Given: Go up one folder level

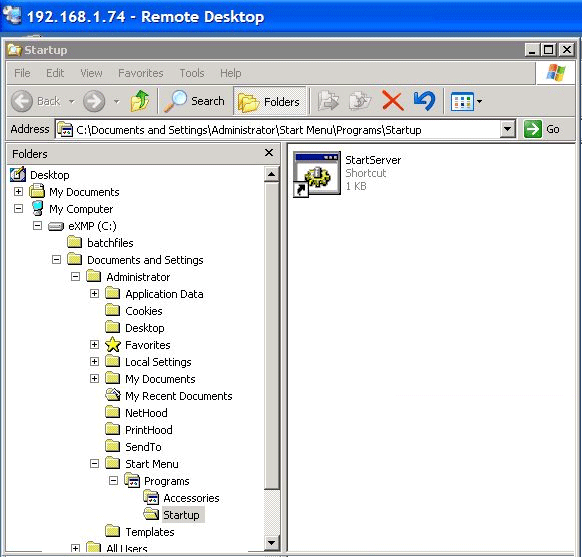Looking at the screenshot, I should 140,101.
